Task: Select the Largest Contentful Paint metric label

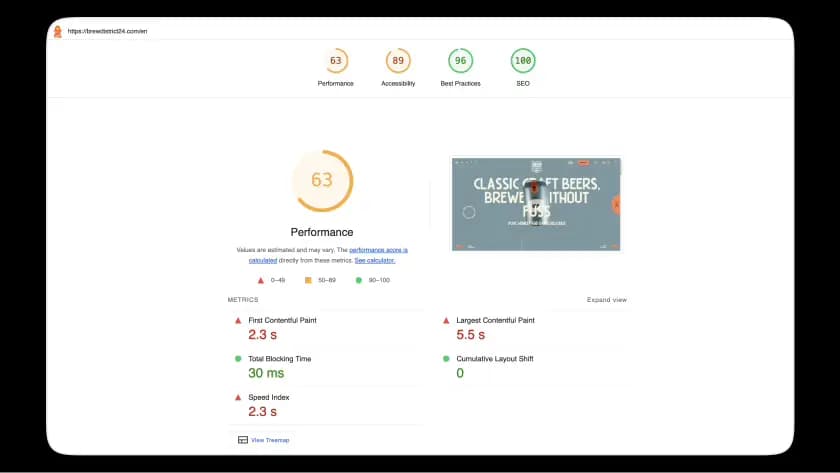Action: tap(496, 320)
